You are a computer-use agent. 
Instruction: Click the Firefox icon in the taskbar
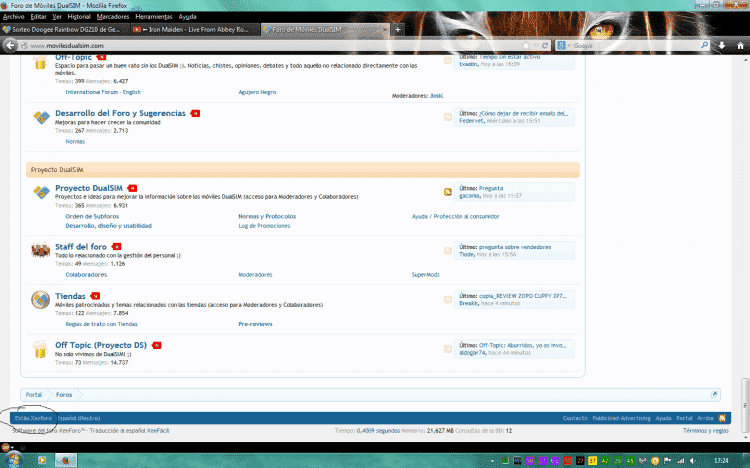click(66, 460)
